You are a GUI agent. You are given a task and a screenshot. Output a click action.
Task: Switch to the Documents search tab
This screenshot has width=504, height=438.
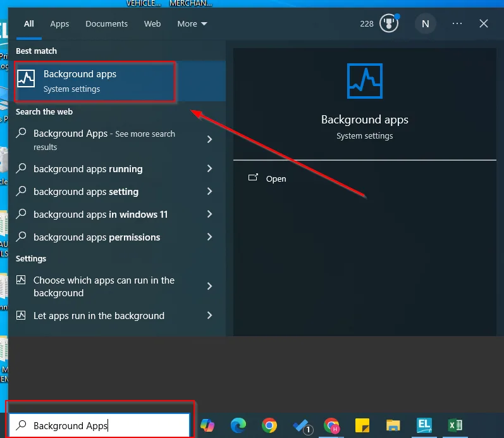(106, 24)
